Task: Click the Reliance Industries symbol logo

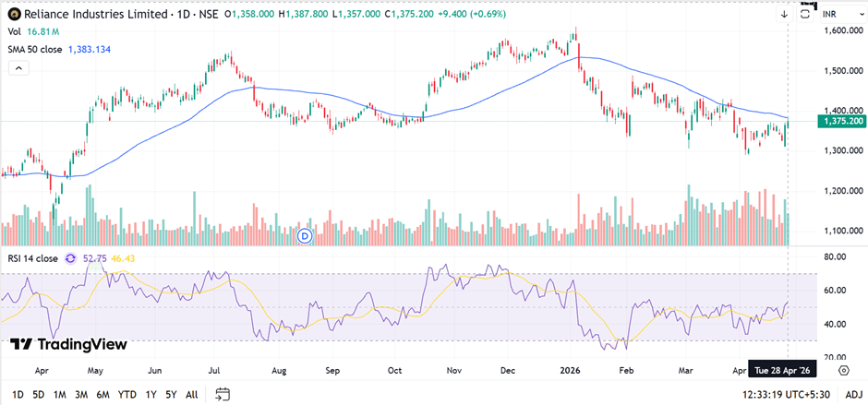Action: (x=13, y=16)
